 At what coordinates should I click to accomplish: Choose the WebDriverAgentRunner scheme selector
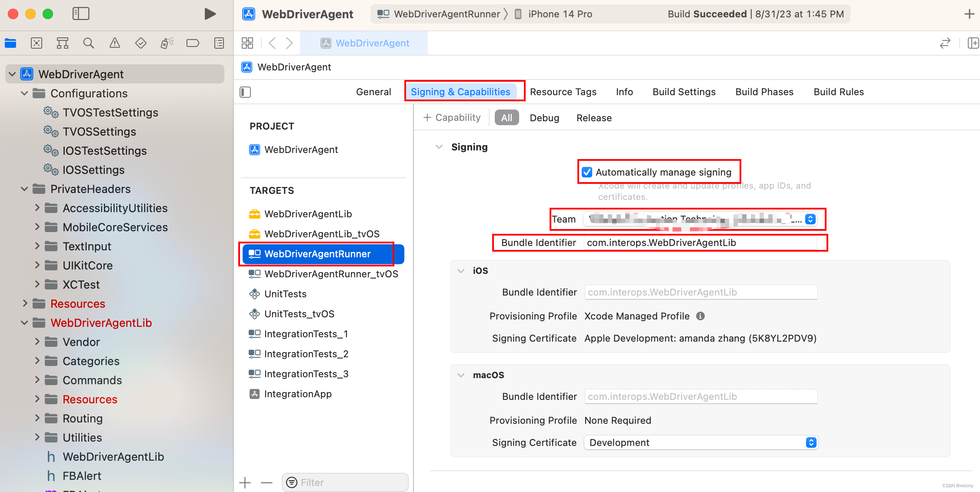438,14
